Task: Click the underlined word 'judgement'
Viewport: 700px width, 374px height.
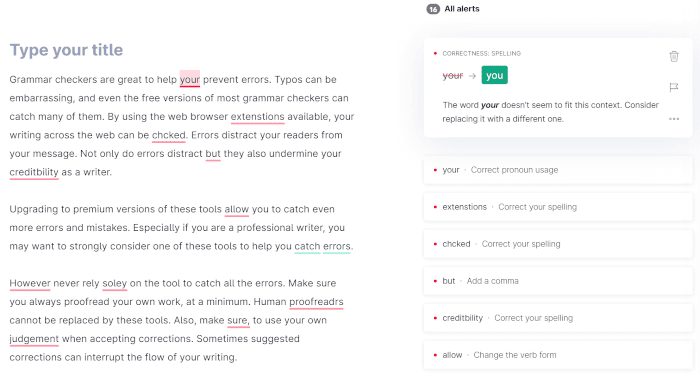Action: (34, 339)
